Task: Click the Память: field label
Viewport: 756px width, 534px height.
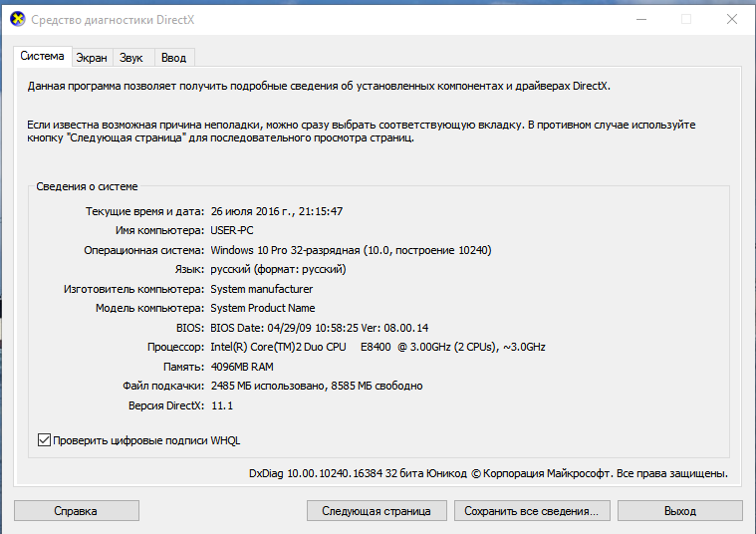Action: [183, 367]
